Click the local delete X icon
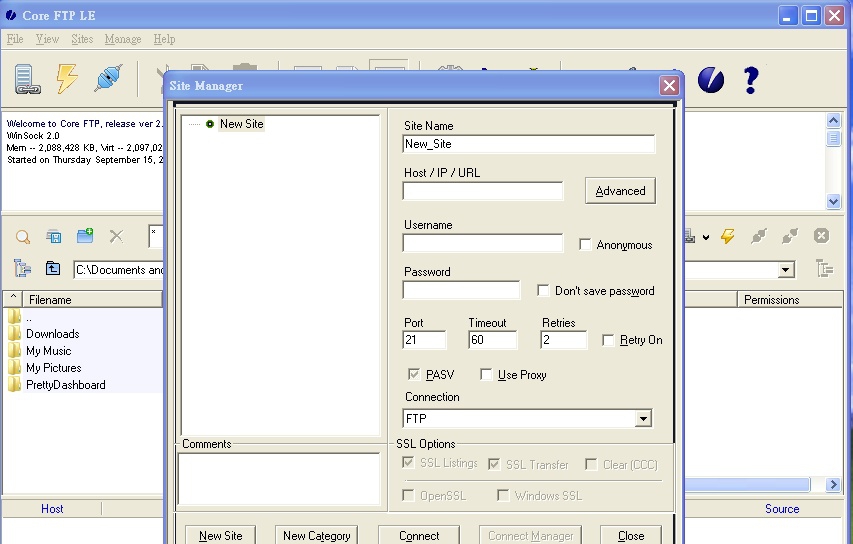853x544 pixels. click(116, 236)
